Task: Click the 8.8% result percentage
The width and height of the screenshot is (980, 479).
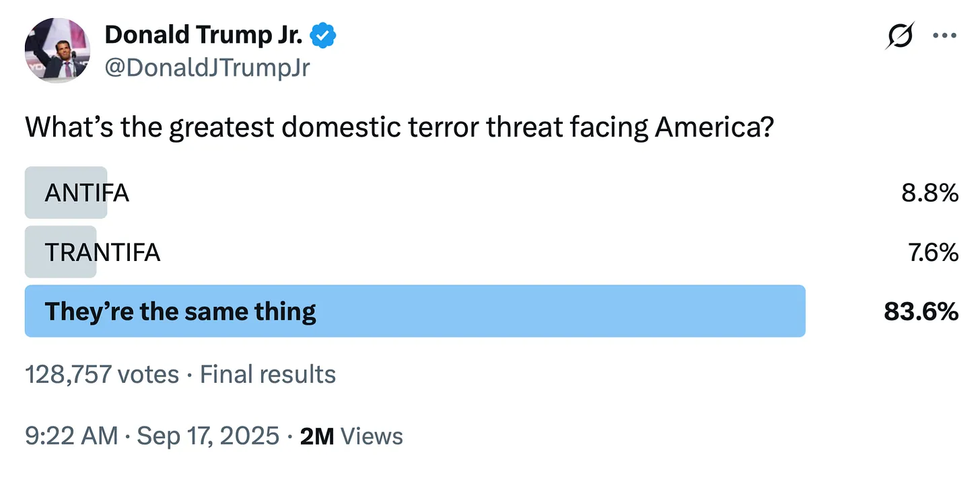Action: tap(930, 194)
